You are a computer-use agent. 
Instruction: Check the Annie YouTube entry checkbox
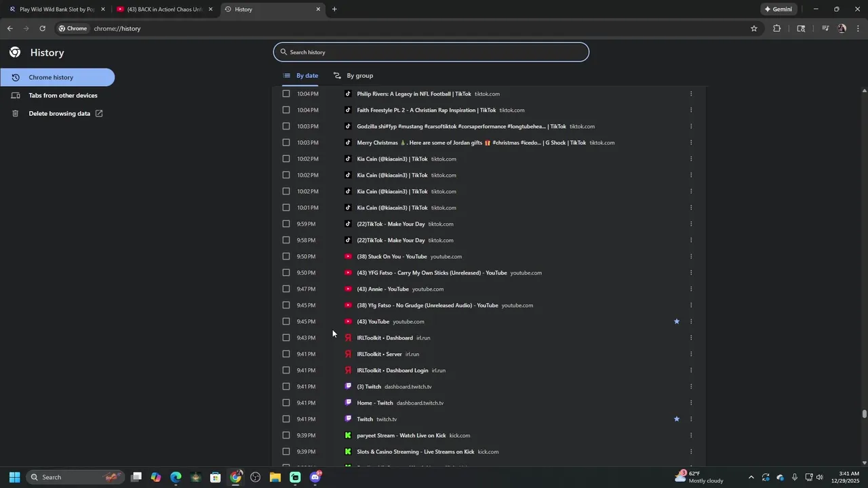pos(286,289)
